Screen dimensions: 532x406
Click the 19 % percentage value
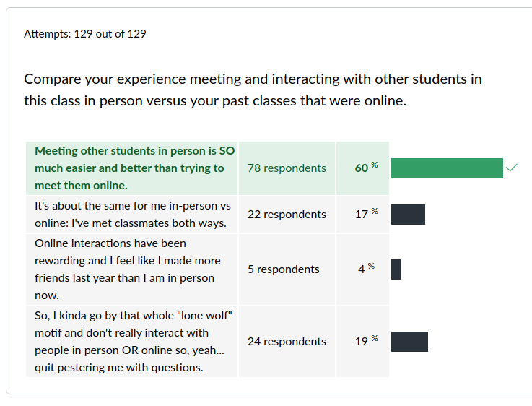click(x=366, y=341)
